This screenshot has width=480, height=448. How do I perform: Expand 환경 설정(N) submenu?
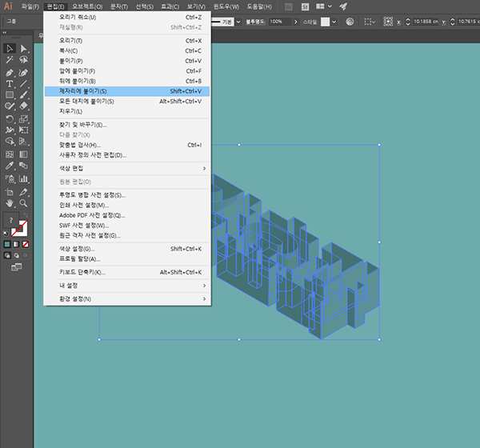127,299
